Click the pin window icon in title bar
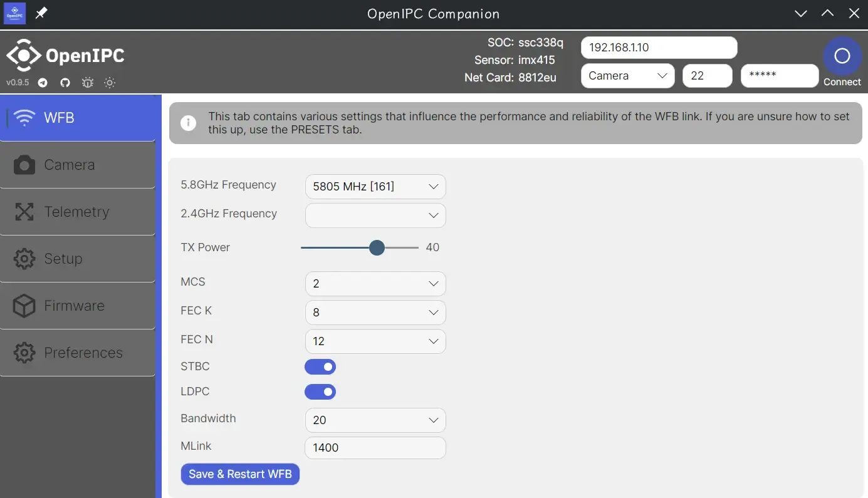This screenshot has width=868, height=498. pyautogui.click(x=41, y=13)
